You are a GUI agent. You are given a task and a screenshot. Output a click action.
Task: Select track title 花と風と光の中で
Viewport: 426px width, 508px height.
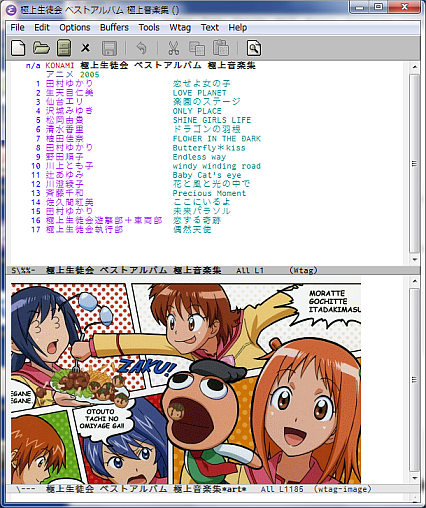211,184
